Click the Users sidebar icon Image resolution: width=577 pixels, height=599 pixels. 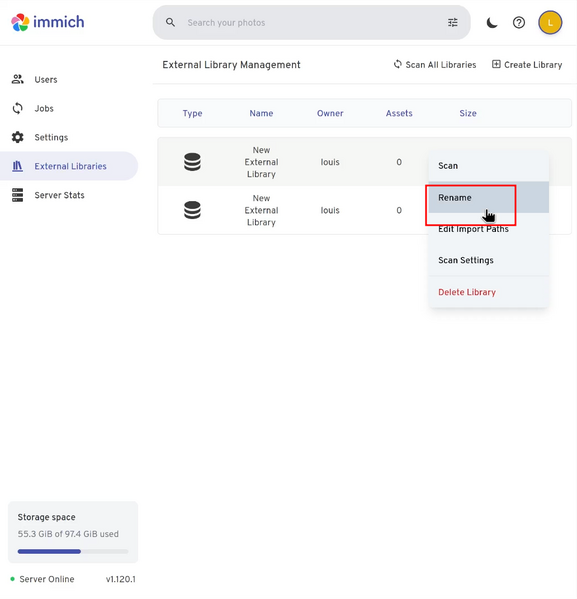coord(18,79)
